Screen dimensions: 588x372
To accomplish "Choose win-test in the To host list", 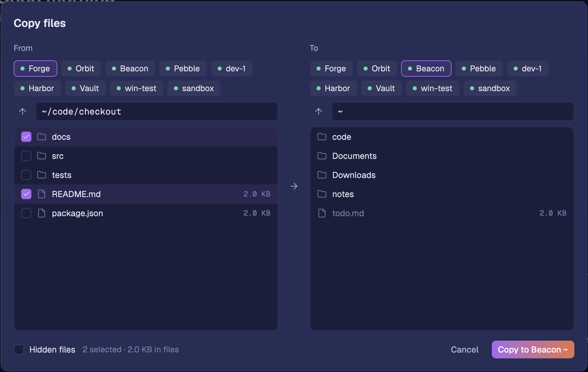I will [433, 88].
